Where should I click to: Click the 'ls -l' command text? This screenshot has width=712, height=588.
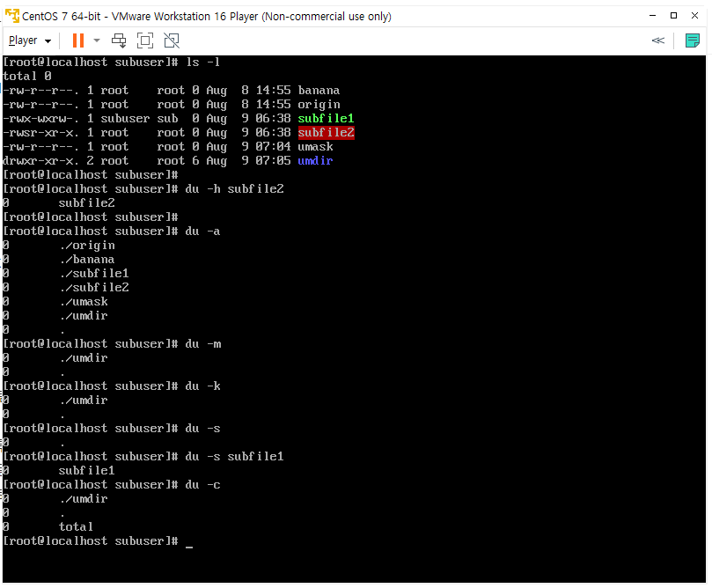(203, 62)
